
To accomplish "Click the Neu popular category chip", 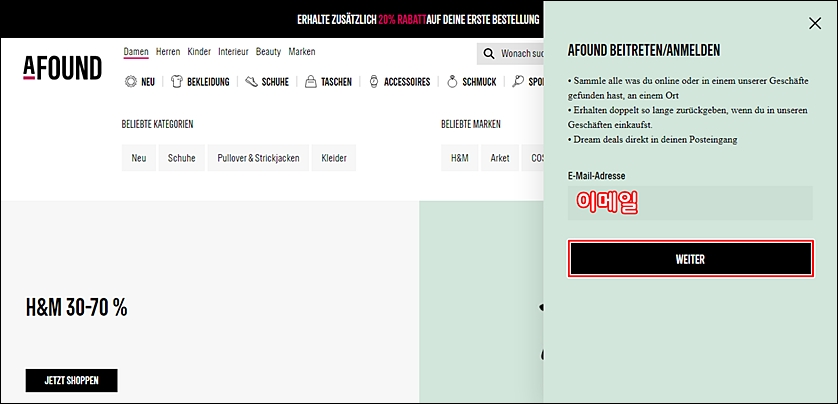I will [139, 158].
